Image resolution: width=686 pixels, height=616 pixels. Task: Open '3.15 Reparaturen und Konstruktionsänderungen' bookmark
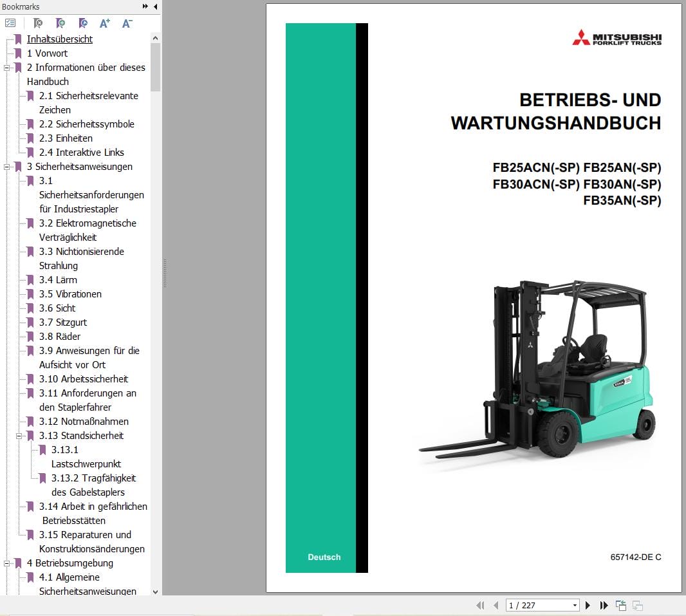[x=92, y=541]
